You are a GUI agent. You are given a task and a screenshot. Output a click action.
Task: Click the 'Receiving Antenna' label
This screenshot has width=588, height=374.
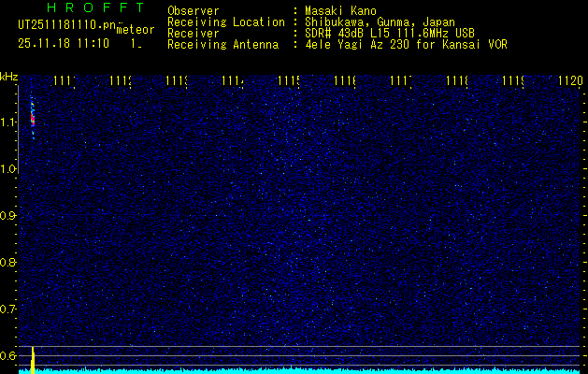tap(222, 45)
